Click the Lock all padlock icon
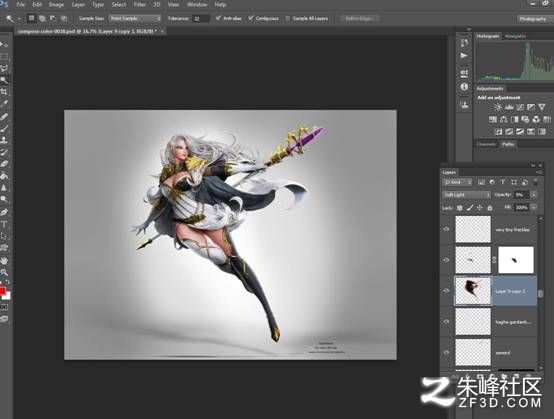 pos(490,208)
